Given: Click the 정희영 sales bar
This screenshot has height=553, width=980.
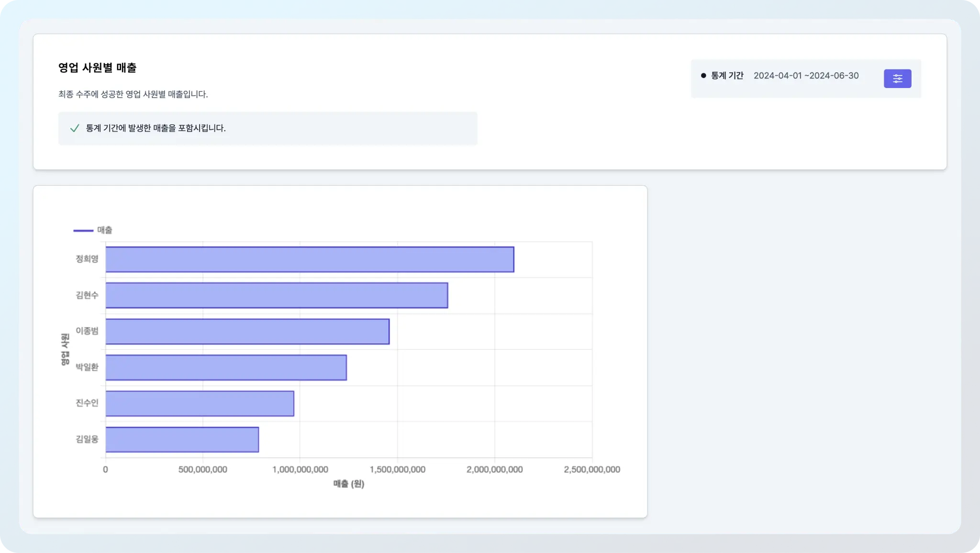Looking at the screenshot, I should pos(310,259).
